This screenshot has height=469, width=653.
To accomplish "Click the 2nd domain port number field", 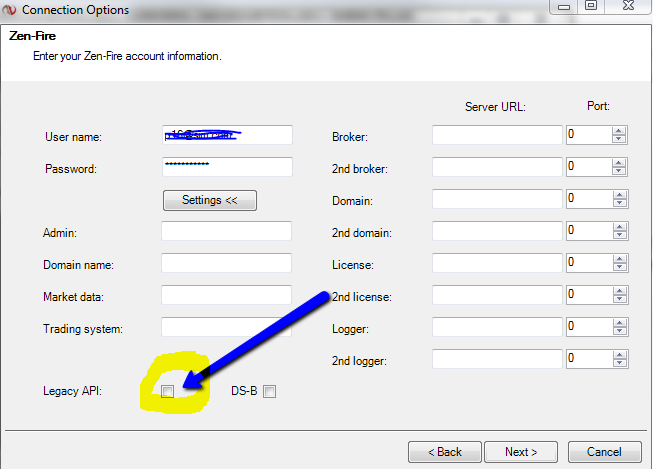I will click(589, 231).
